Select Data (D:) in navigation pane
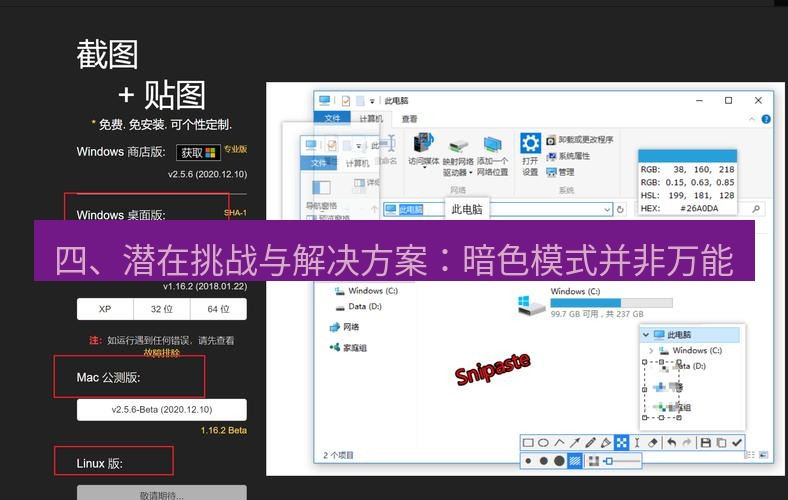 (358, 306)
